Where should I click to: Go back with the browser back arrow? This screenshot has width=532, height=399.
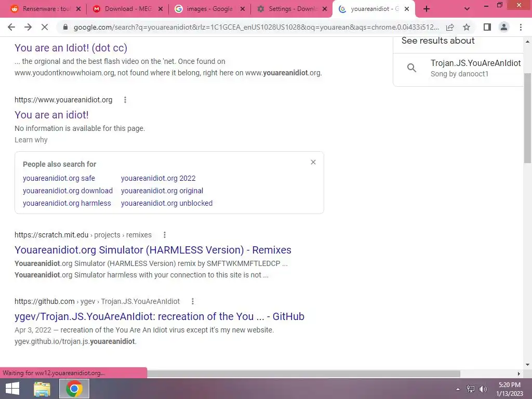(11, 27)
